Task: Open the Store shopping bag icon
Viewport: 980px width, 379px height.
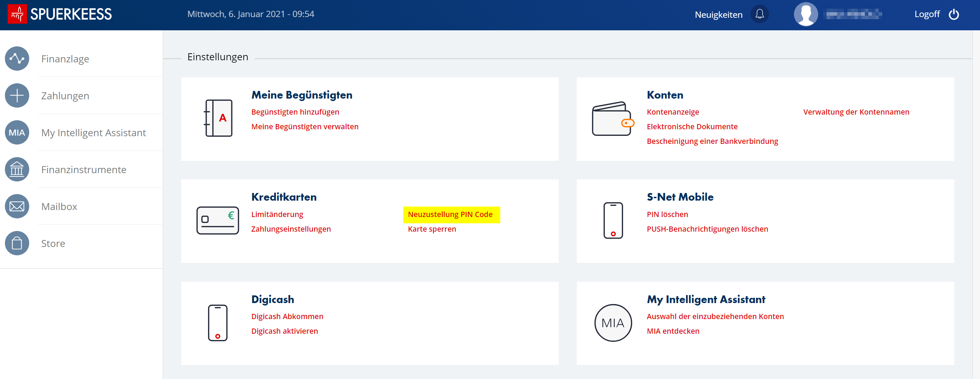Action: 17,243
